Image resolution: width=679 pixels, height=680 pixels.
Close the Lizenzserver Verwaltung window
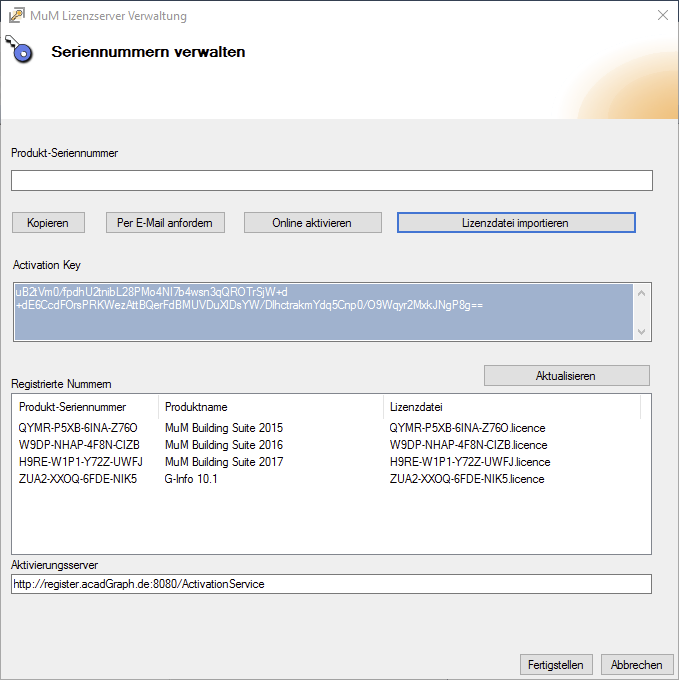661,16
